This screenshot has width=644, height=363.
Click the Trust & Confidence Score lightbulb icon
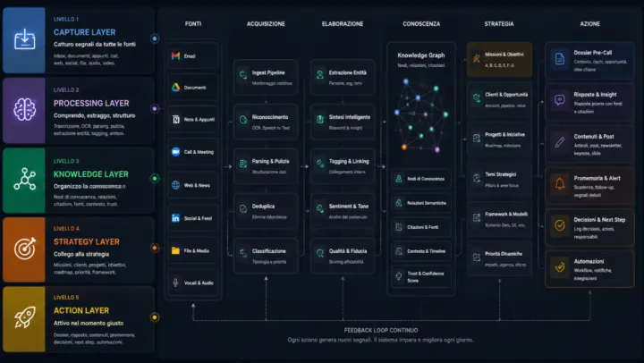point(398,276)
